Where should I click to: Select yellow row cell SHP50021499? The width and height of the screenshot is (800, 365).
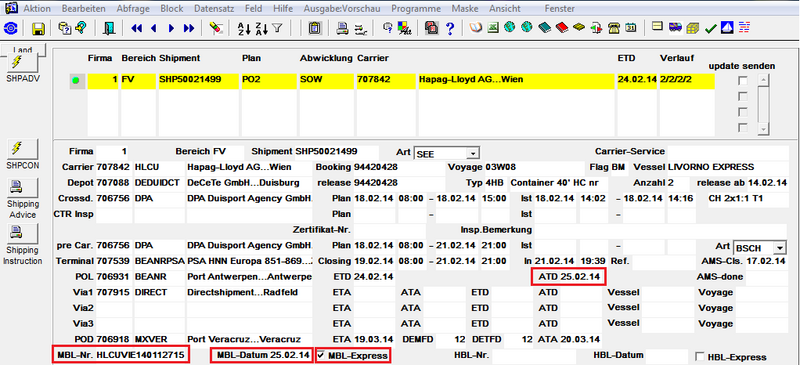tap(198, 81)
